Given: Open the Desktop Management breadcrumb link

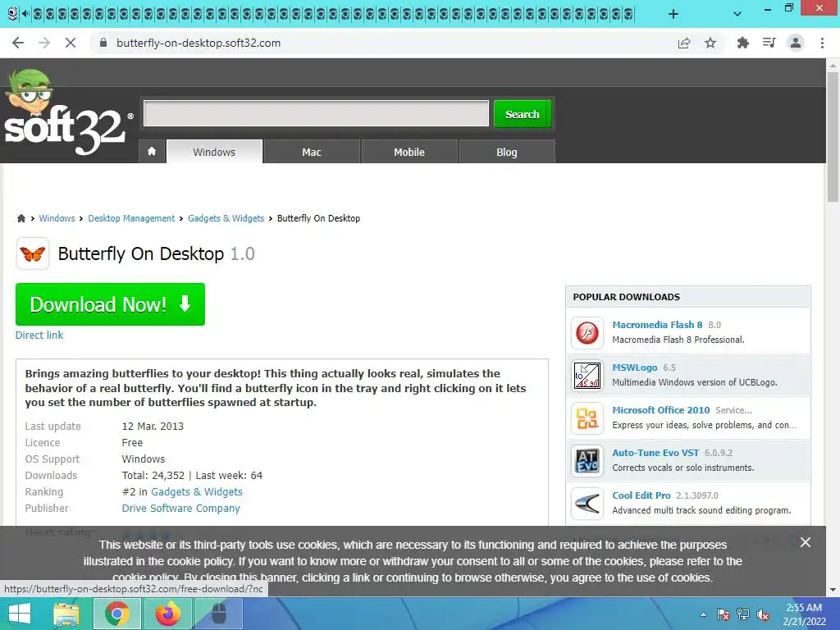Looking at the screenshot, I should pyautogui.click(x=131, y=218).
